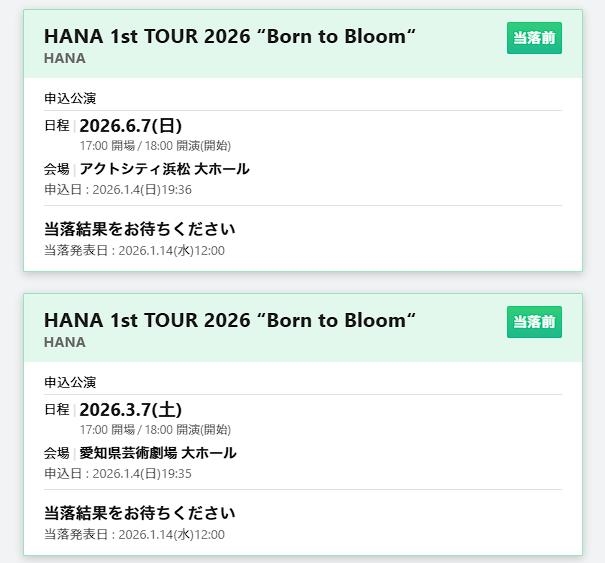Click the 申込公演 heading in the first card

(x=70, y=98)
